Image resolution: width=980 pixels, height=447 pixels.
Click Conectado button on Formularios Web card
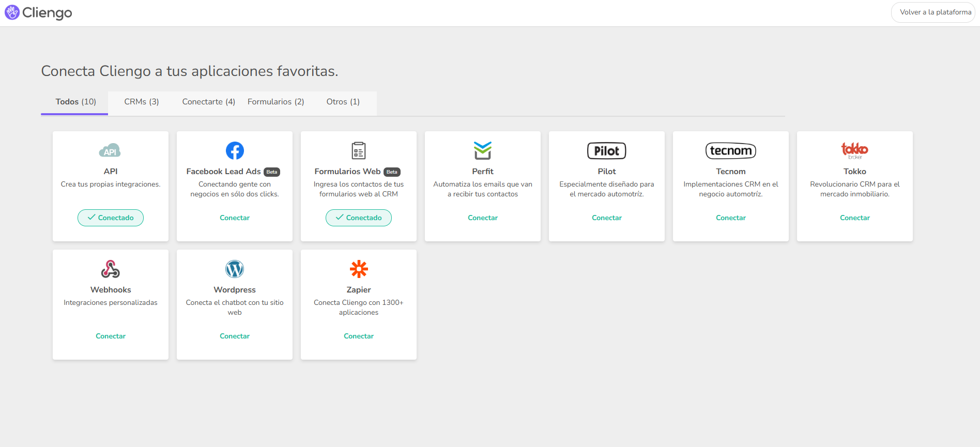359,218
